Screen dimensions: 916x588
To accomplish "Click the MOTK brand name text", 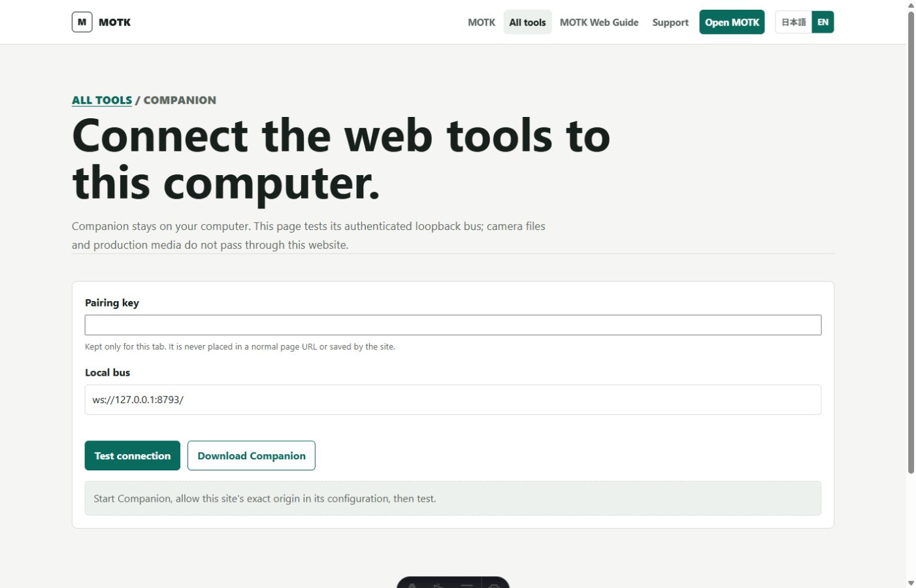I will point(114,22).
